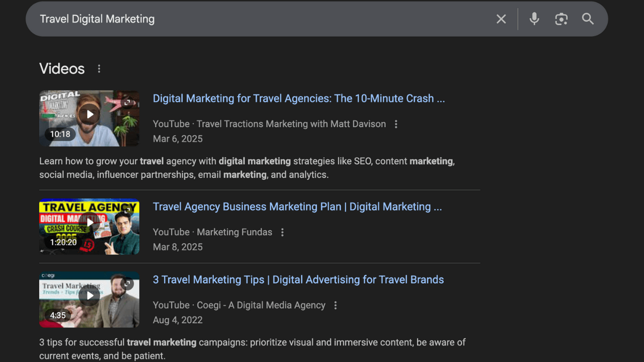
Task: Expand first video thumbnail preview icon
Action: point(128,103)
